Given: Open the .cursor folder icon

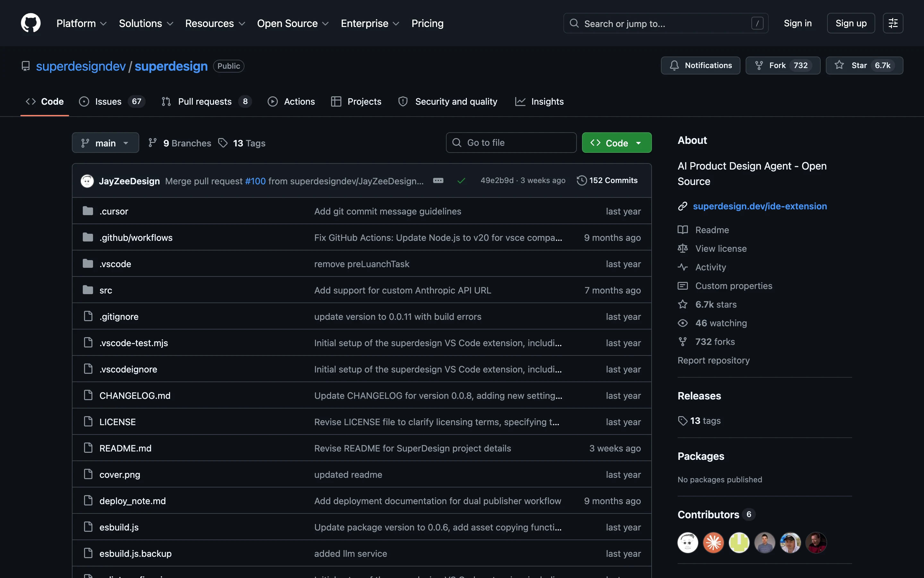Looking at the screenshot, I should 88,211.
